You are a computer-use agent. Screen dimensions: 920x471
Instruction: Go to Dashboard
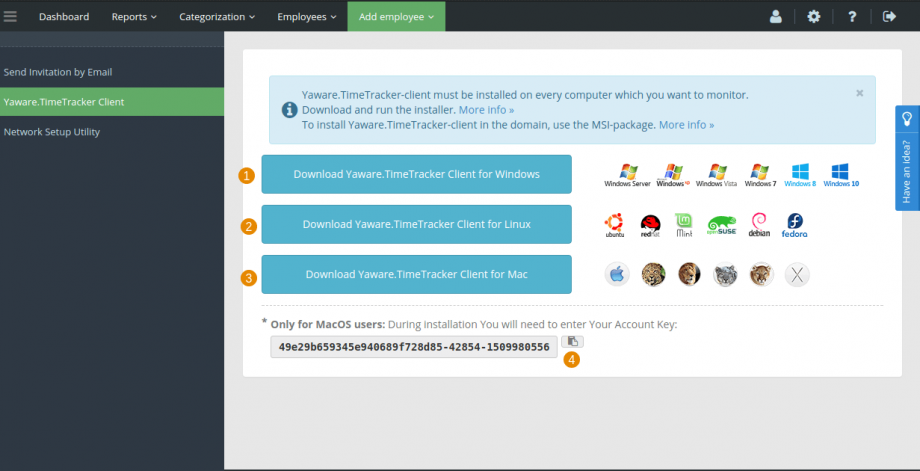pyautogui.click(x=64, y=16)
